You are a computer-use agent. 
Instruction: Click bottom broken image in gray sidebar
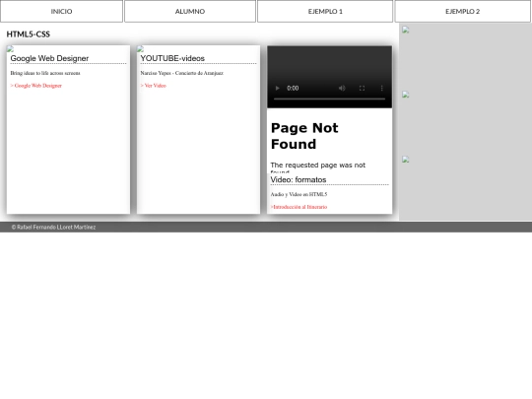click(x=406, y=160)
